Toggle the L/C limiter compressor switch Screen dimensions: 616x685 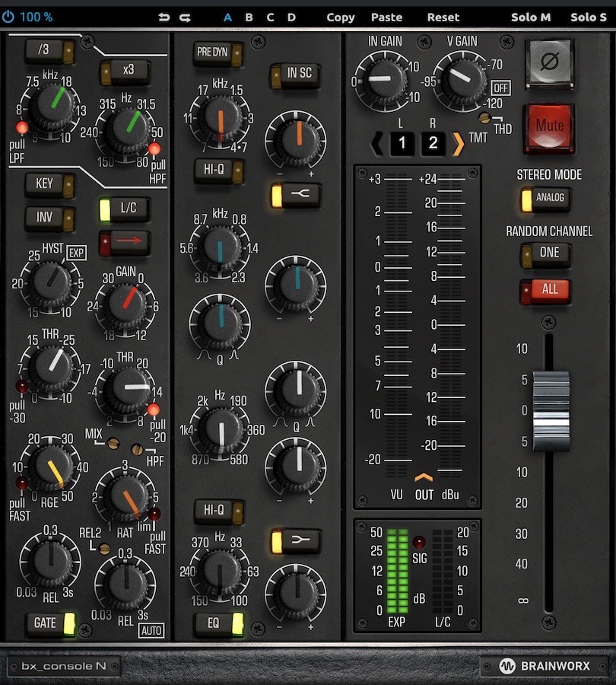[125, 209]
